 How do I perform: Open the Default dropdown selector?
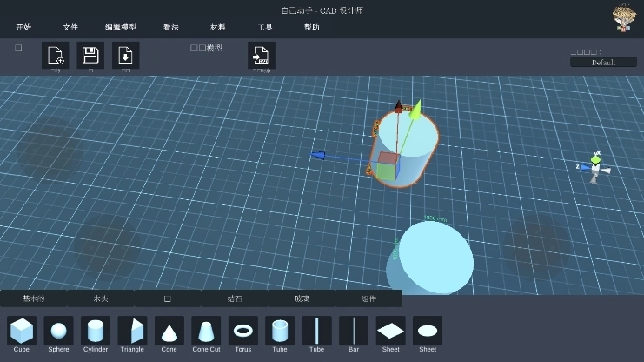[603, 63]
